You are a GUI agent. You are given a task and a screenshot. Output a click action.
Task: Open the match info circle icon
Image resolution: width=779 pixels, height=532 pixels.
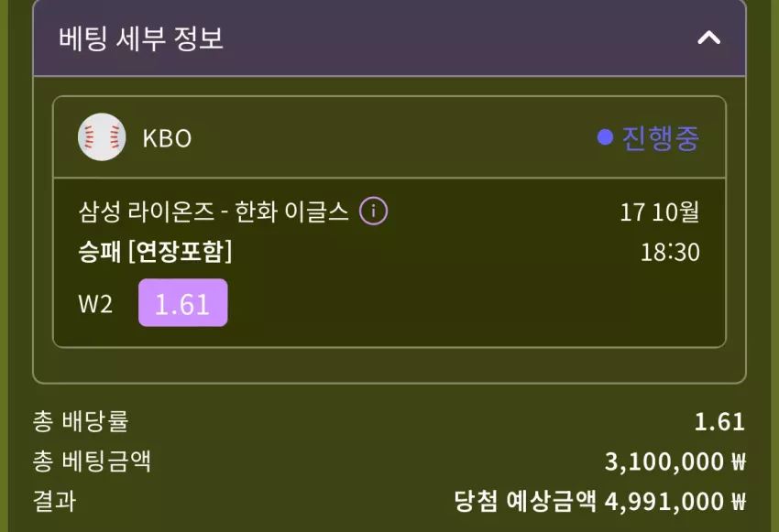(373, 211)
